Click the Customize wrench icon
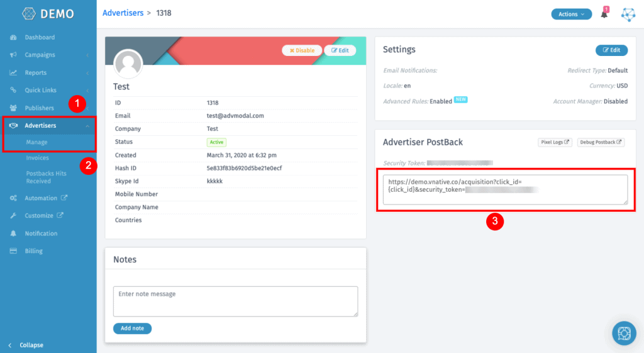644x353 pixels. (x=13, y=216)
